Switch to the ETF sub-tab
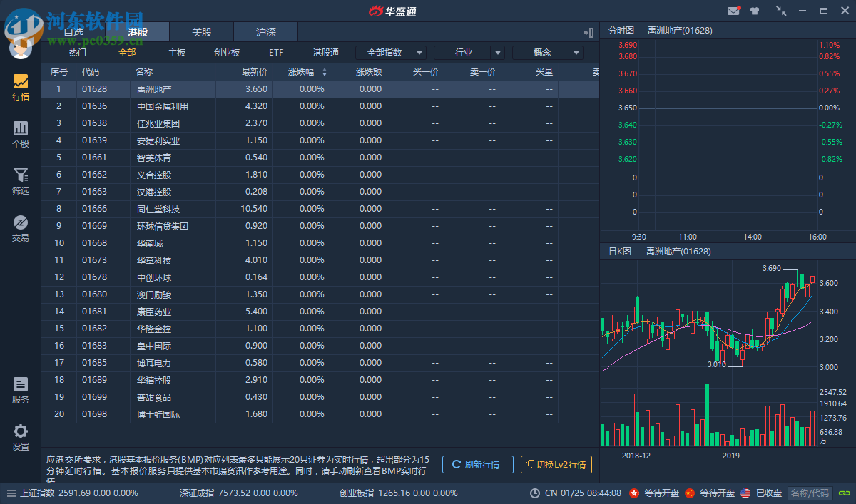Screen dimensions: 856x504 [275, 52]
